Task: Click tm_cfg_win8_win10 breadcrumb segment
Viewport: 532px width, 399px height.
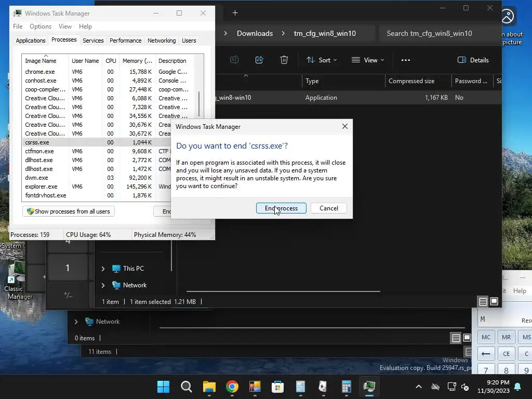Action: 325,33
